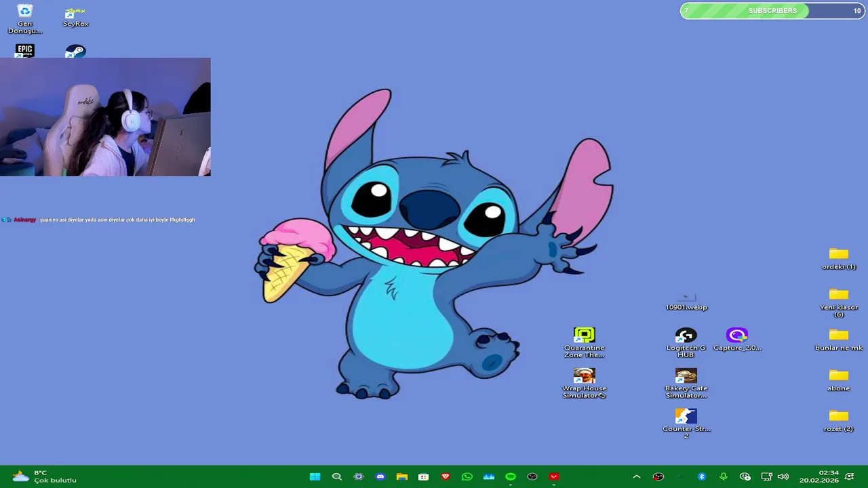Open File Explorer from the taskbar
This screenshot has width=868, height=488.
[x=402, y=476]
